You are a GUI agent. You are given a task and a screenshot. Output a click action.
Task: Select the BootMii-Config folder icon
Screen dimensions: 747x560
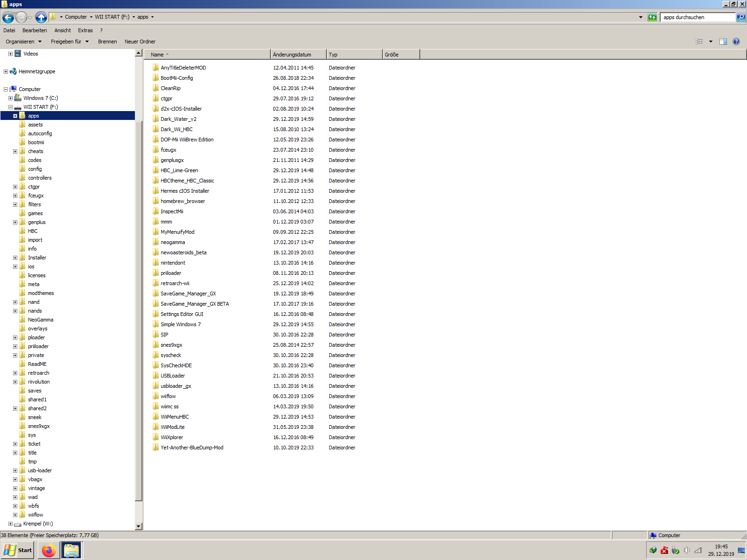point(156,78)
